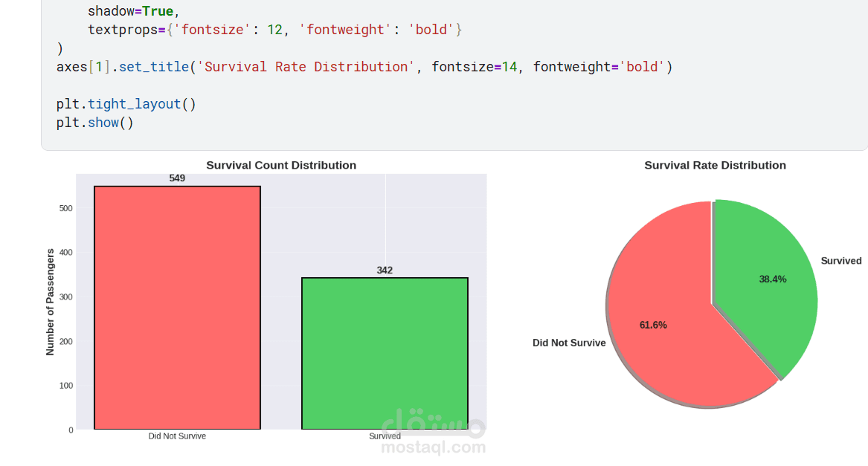Click the Did Not Survive x-axis tick label

(x=177, y=436)
